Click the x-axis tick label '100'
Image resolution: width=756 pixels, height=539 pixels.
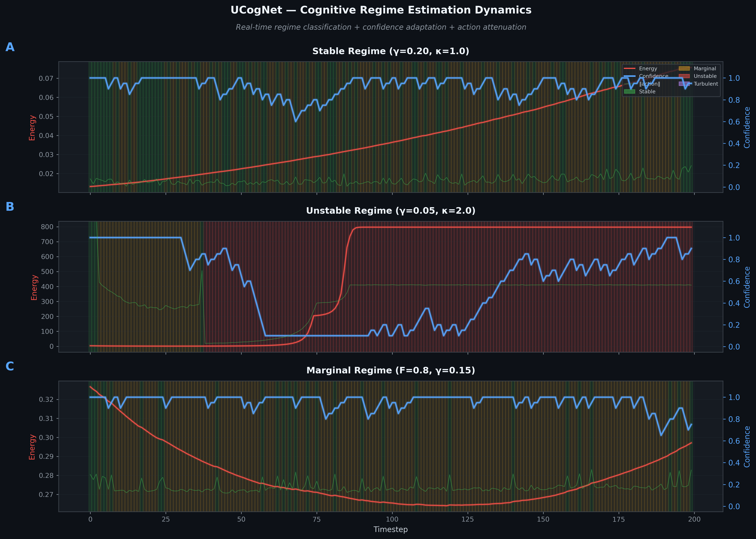coord(392,519)
